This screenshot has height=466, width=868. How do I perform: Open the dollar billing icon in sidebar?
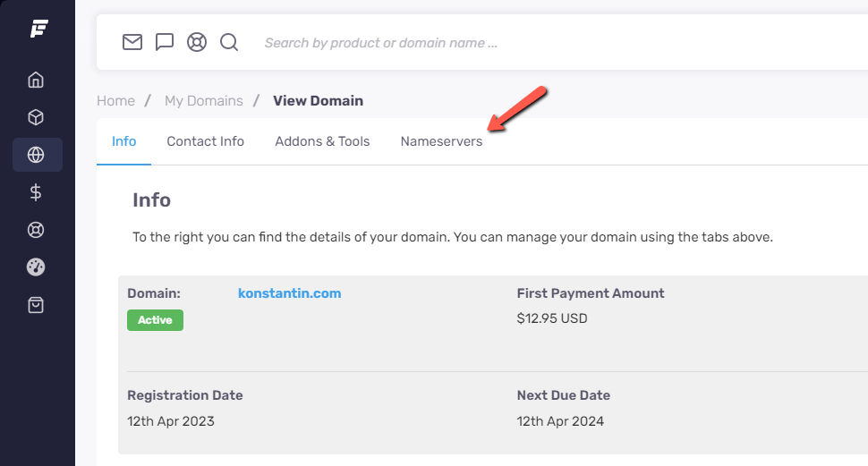click(36, 192)
